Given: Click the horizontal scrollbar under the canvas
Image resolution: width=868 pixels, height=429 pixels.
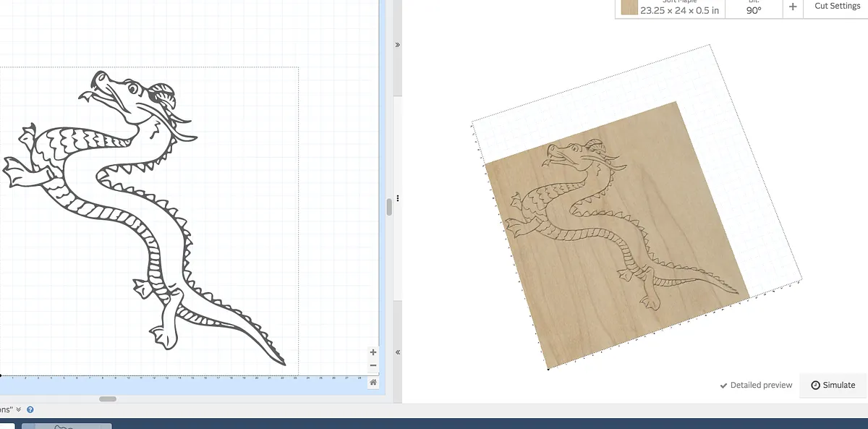Looking at the screenshot, I should 108,399.
